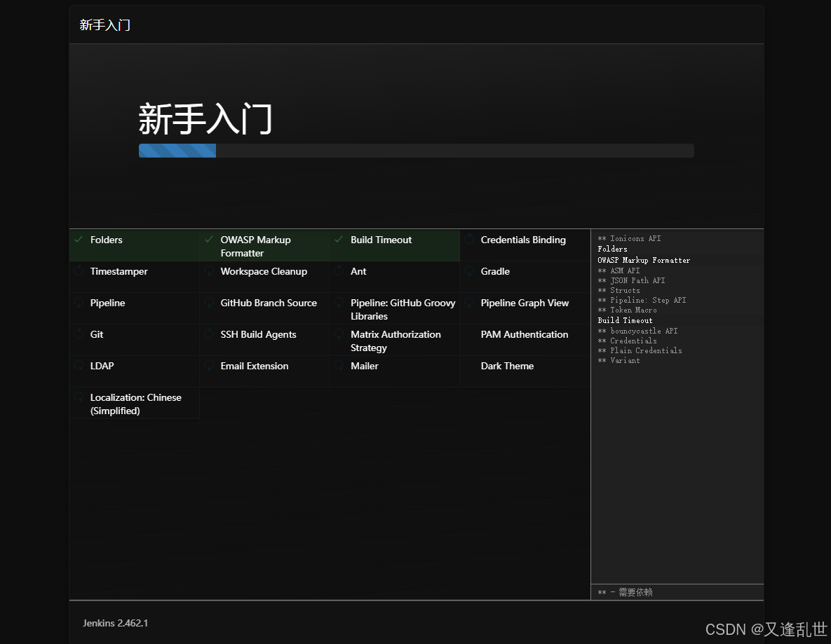
Task: Click the spinner icon beside Timestamper
Action: click(x=79, y=271)
